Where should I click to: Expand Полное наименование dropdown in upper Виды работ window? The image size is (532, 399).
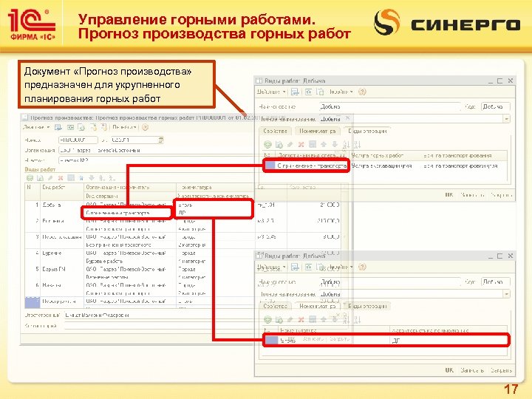(506, 119)
